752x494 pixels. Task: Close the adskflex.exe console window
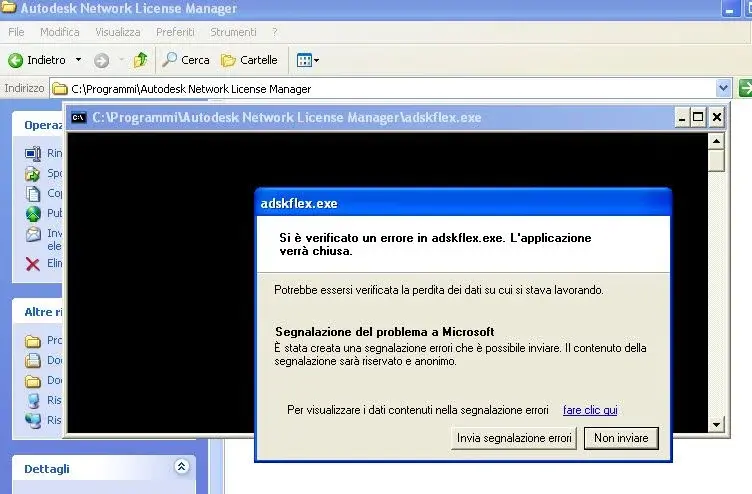point(717,118)
